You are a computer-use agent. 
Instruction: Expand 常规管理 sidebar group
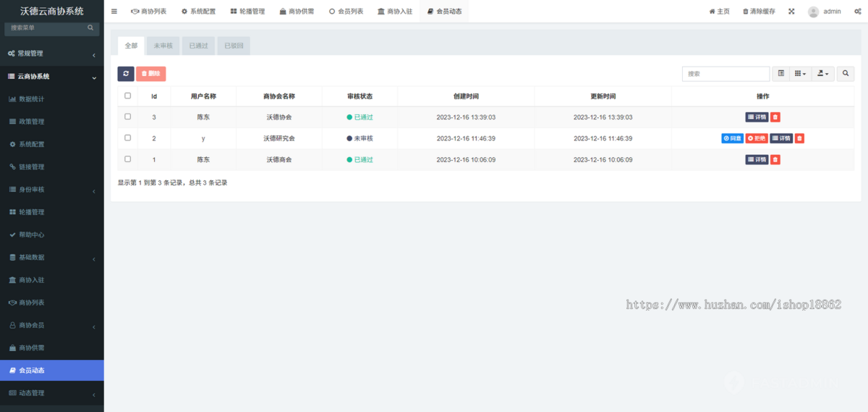point(52,54)
